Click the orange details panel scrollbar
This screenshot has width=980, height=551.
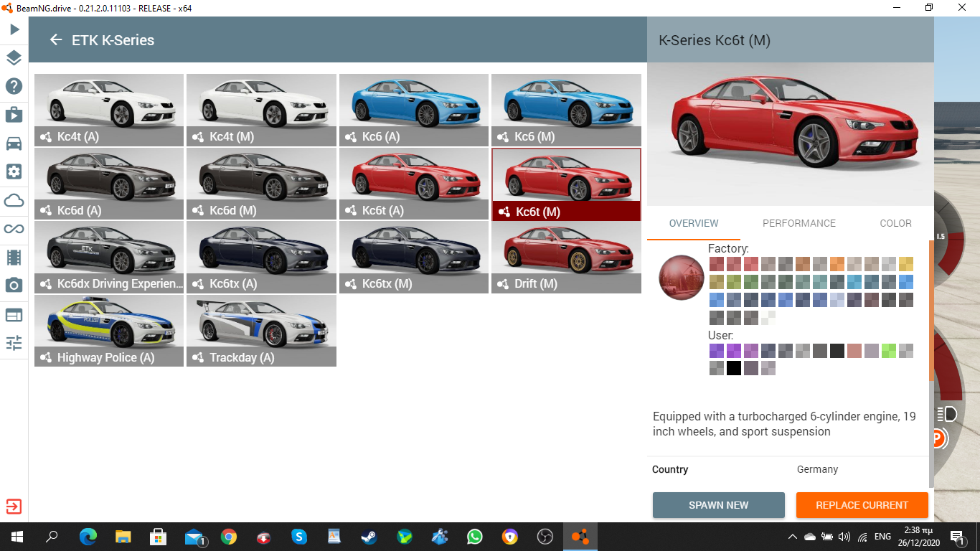click(932, 310)
